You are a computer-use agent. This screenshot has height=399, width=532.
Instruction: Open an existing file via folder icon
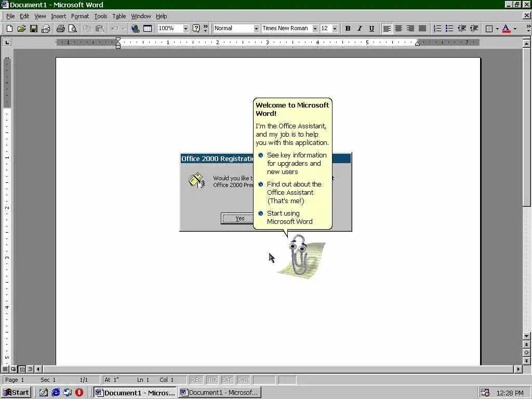[21, 29]
